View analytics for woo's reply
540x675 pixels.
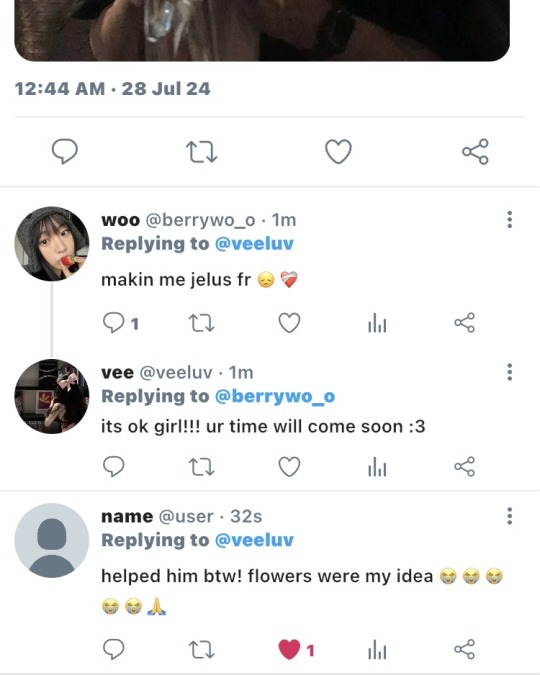click(x=377, y=323)
